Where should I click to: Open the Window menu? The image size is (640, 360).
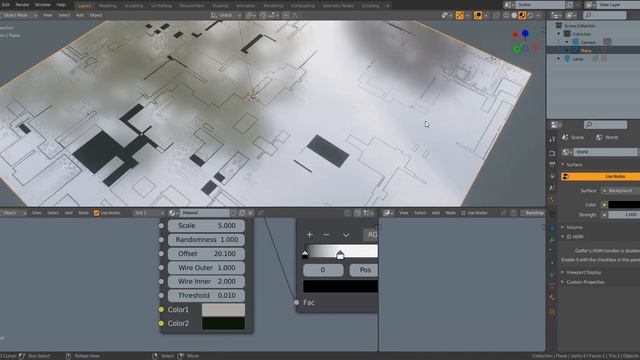pyautogui.click(x=42, y=5)
